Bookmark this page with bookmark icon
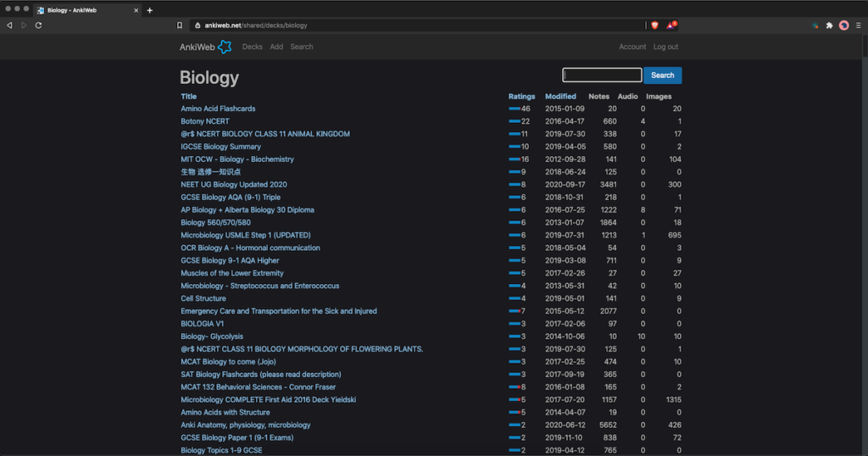This screenshot has width=868, height=456. pos(180,25)
